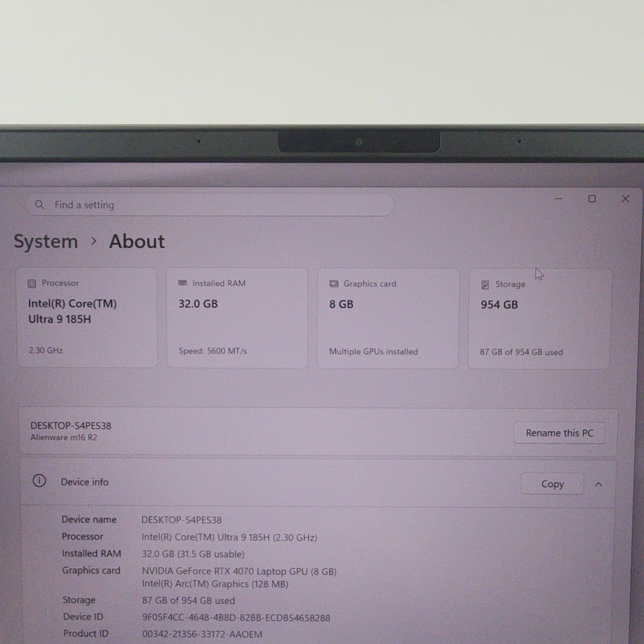Close the Settings window
Image resolution: width=644 pixels, height=644 pixels.
[626, 199]
